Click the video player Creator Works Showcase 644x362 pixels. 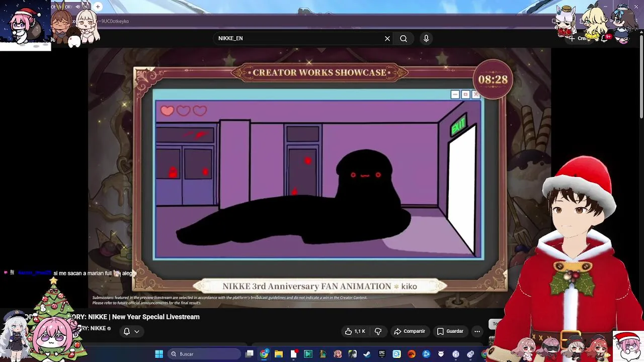[319, 177]
